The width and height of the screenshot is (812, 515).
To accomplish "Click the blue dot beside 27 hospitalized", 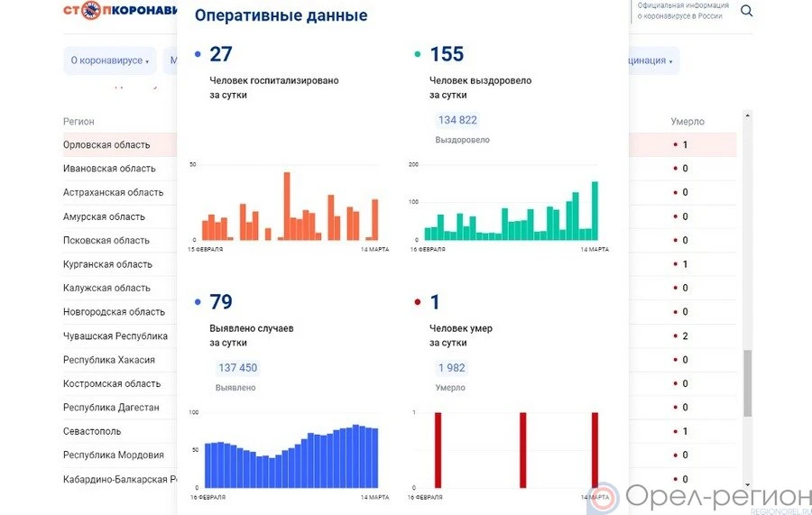I will tap(198, 54).
